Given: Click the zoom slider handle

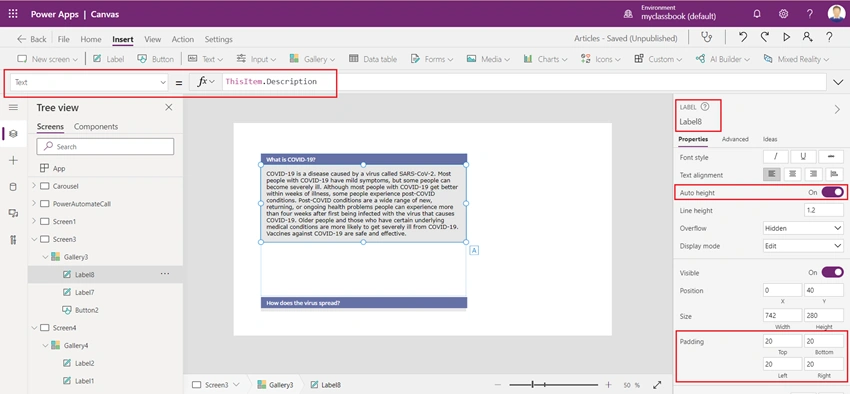Looking at the screenshot, I should point(533,385).
